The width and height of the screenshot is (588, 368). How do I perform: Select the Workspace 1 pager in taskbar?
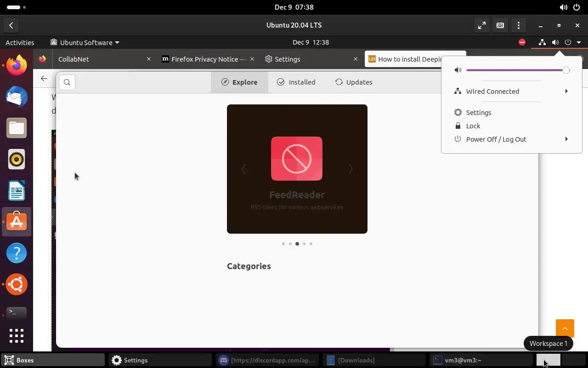pyautogui.click(x=548, y=360)
